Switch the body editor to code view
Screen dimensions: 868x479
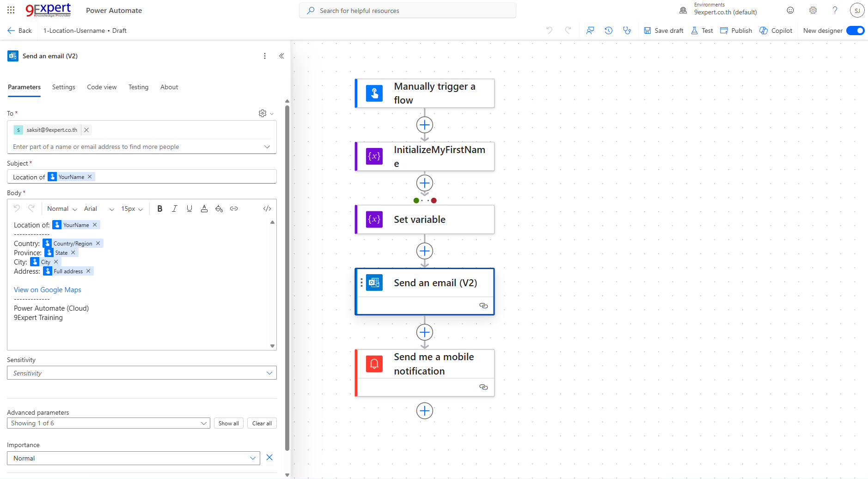(x=267, y=209)
